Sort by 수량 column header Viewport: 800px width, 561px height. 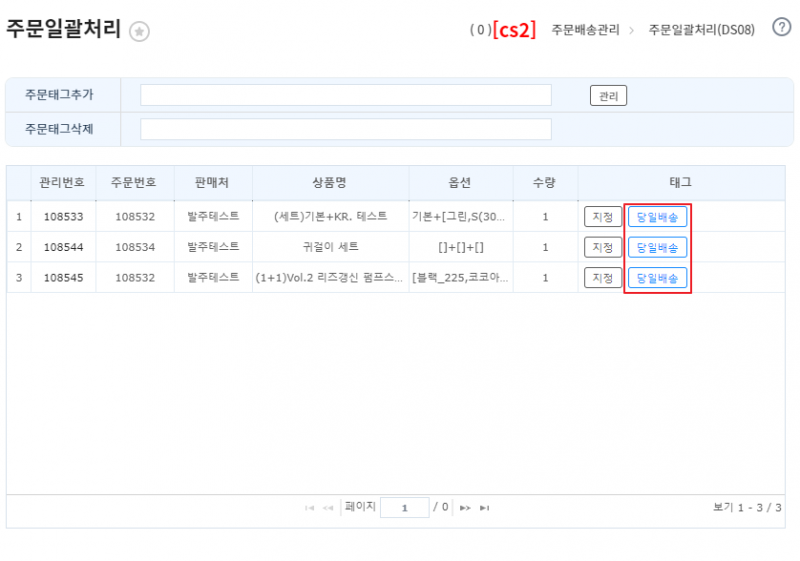click(x=544, y=183)
